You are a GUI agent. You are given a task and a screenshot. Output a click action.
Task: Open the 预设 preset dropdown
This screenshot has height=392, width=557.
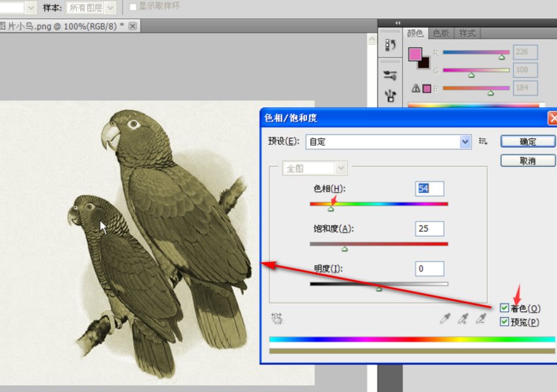coord(466,142)
